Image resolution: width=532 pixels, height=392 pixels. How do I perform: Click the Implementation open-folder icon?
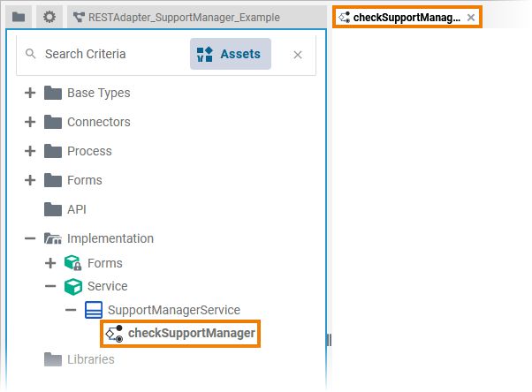(53, 238)
